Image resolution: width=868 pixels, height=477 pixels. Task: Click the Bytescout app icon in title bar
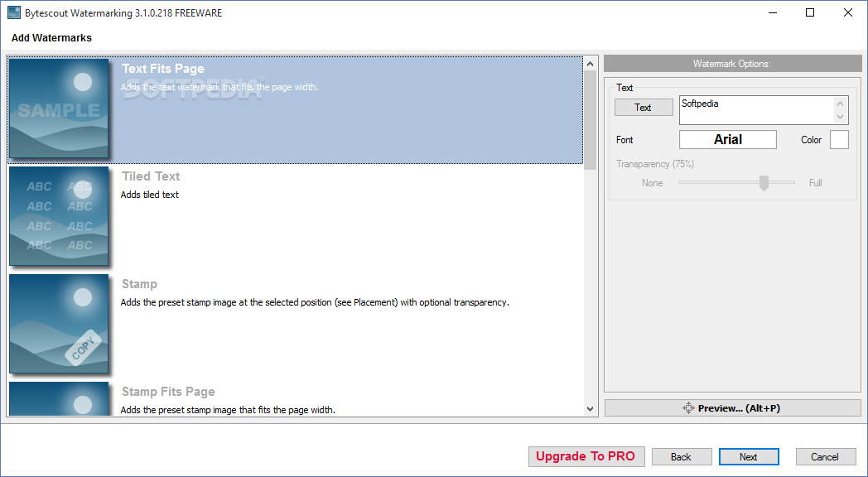(x=14, y=12)
